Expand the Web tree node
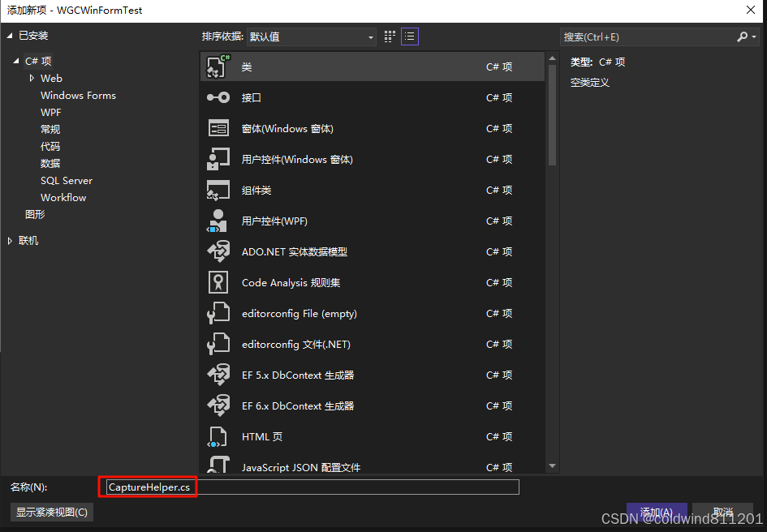 [32, 78]
